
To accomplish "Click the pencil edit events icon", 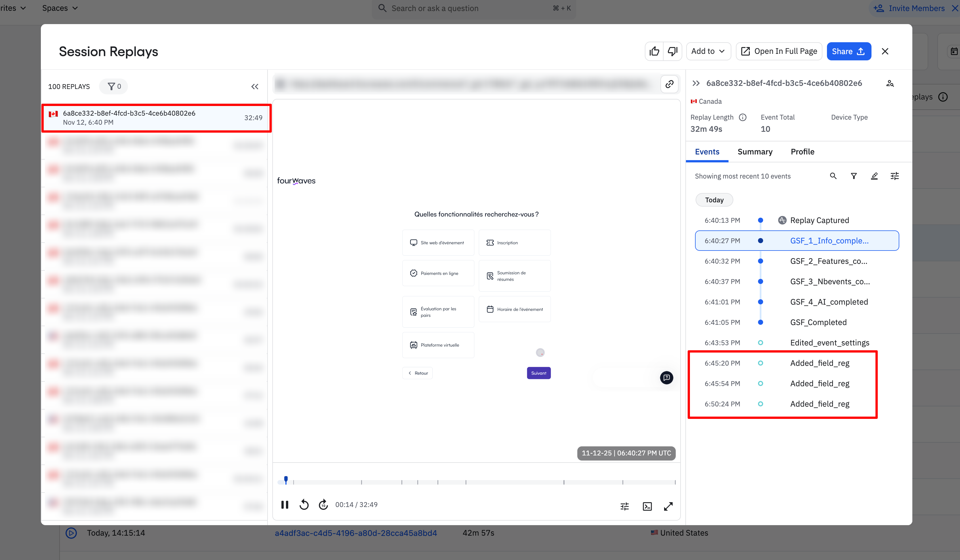I will (874, 176).
